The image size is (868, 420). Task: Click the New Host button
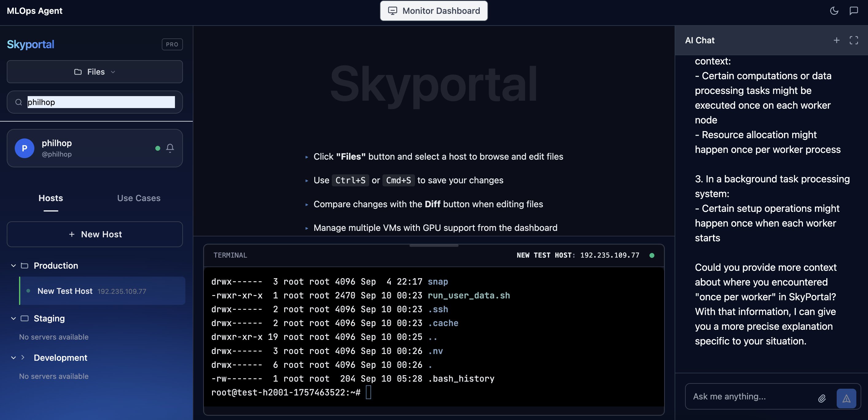coord(95,234)
